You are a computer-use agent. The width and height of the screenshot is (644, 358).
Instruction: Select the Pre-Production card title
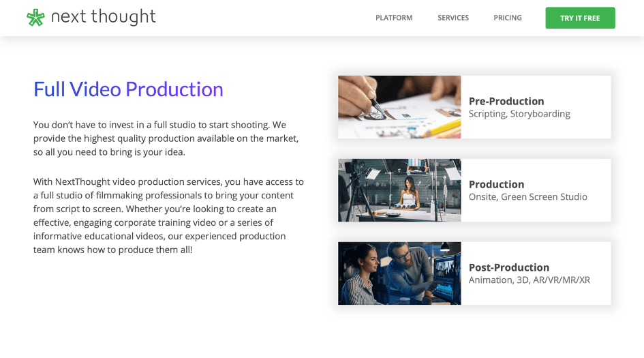pos(506,101)
